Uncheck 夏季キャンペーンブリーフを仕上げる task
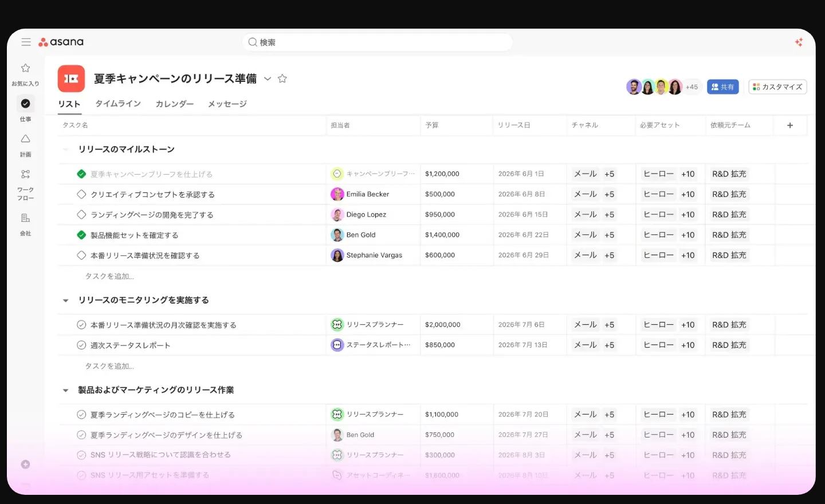 coord(81,174)
